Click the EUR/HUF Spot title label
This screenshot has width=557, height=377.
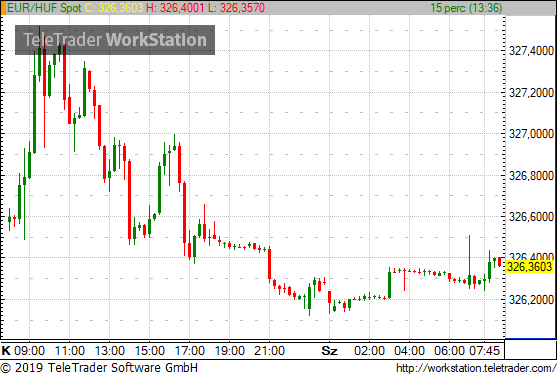coord(44,7)
